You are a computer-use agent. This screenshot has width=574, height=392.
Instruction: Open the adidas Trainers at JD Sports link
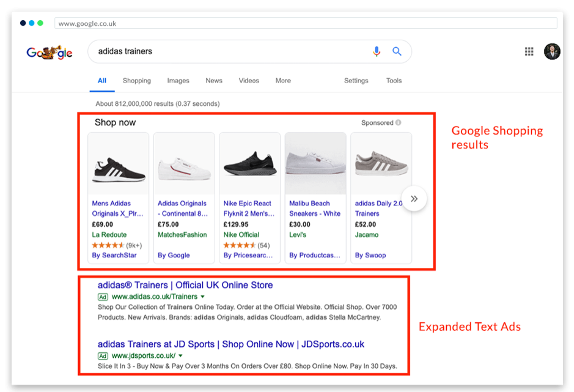coord(230,344)
